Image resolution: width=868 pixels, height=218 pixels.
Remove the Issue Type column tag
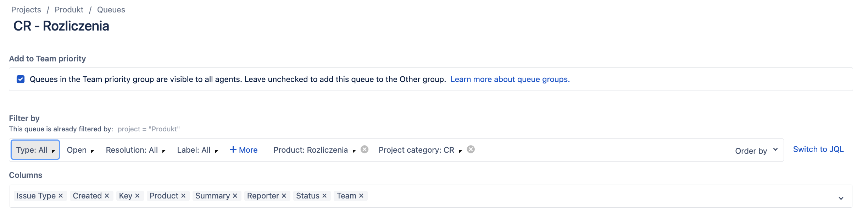click(61, 196)
